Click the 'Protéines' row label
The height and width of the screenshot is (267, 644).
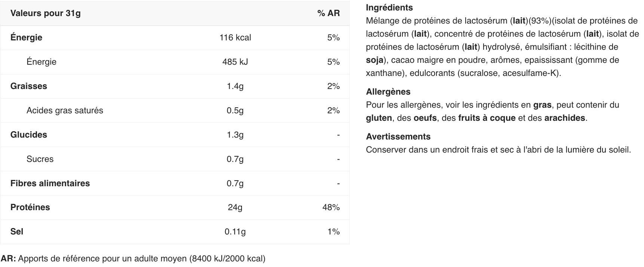tap(30, 207)
